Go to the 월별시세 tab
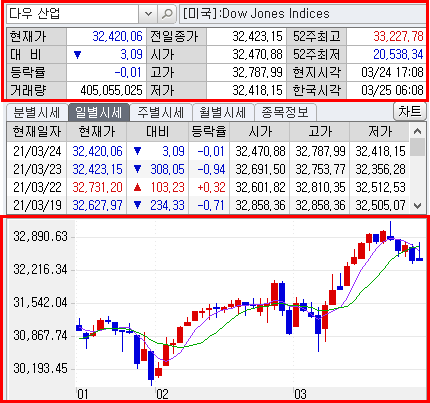This screenshot has height=403, width=430. tap(223, 113)
